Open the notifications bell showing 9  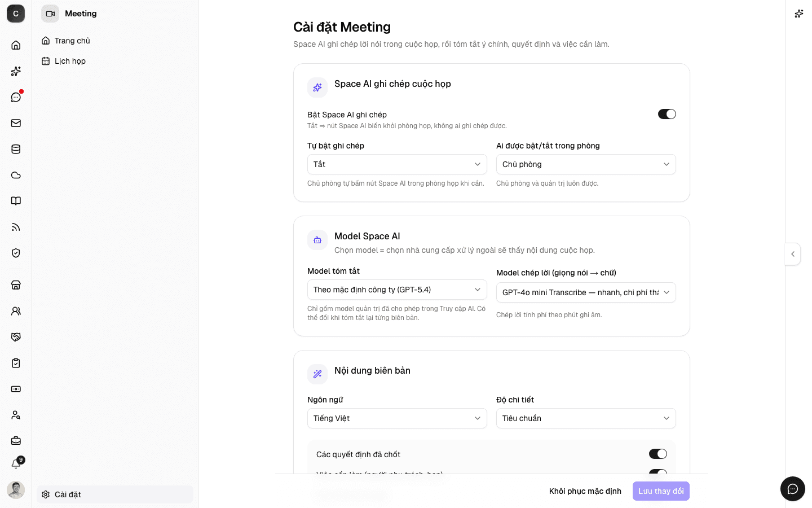click(16, 464)
